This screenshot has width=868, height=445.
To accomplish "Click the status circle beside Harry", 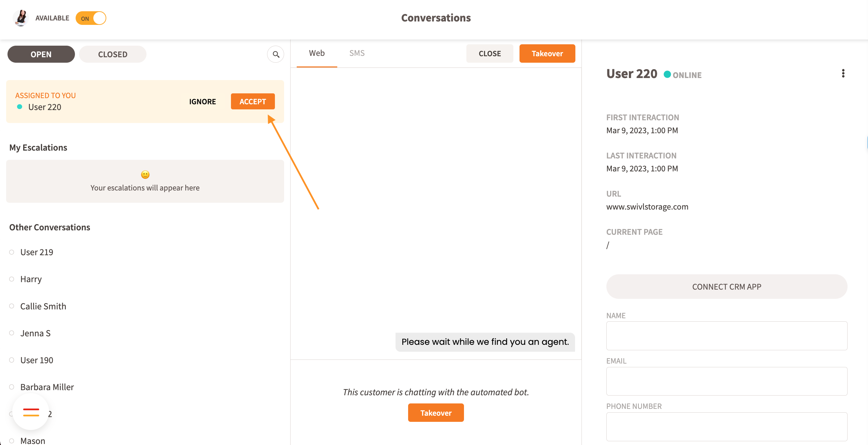I will [x=12, y=279].
